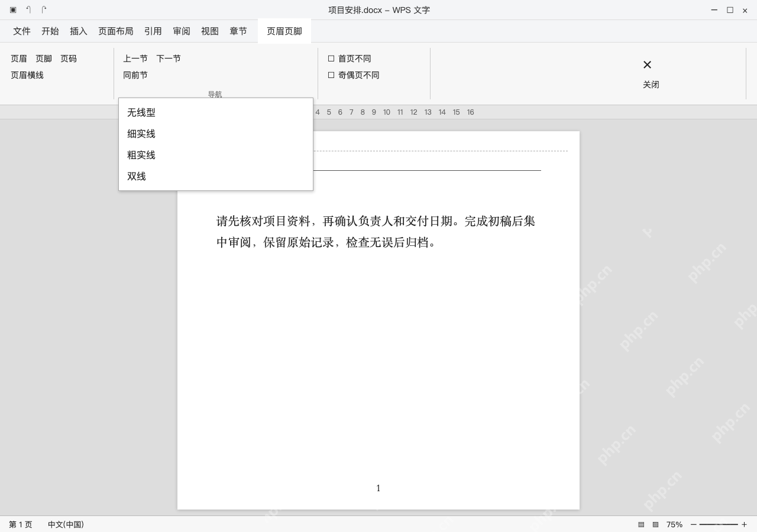Choose 无线型 from the header line list
This screenshot has width=757, height=532.
tap(216, 112)
